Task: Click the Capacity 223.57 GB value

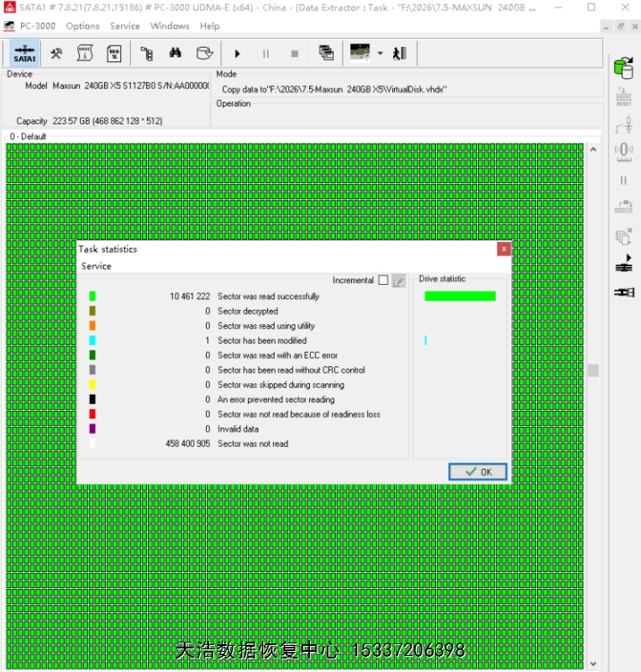Action: 108,121
